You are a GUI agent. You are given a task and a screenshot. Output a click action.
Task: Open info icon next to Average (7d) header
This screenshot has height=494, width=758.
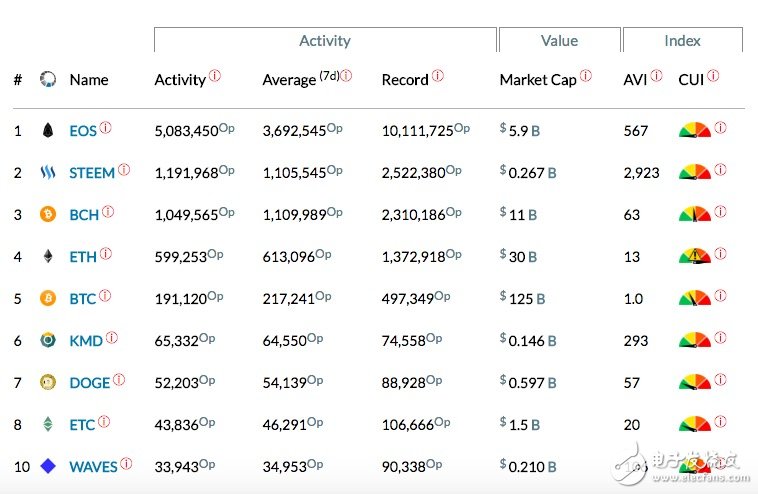coord(346,76)
